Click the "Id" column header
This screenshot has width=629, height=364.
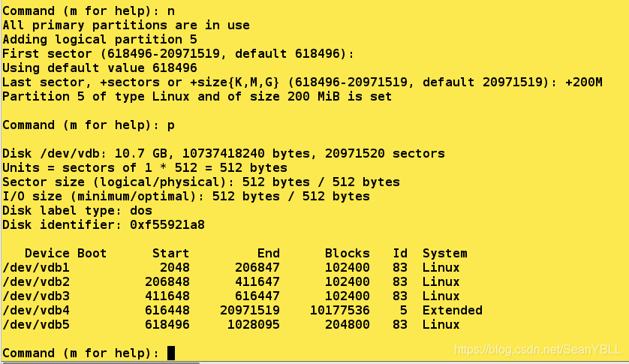click(400, 253)
